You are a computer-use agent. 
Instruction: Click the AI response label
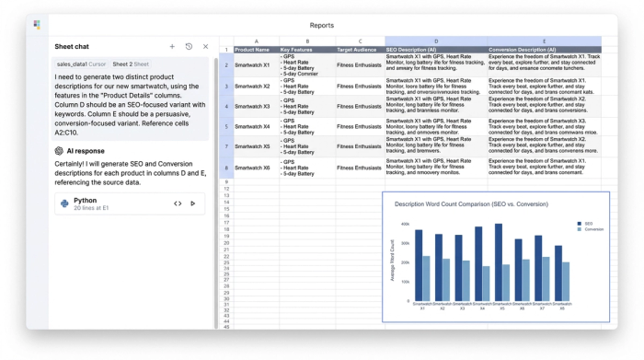[86, 151]
